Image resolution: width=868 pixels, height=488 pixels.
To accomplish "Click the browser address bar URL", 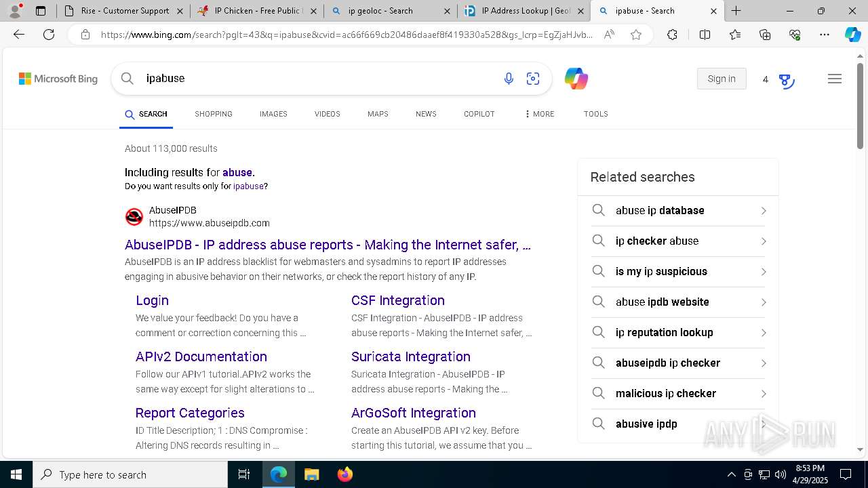I will point(346,35).
